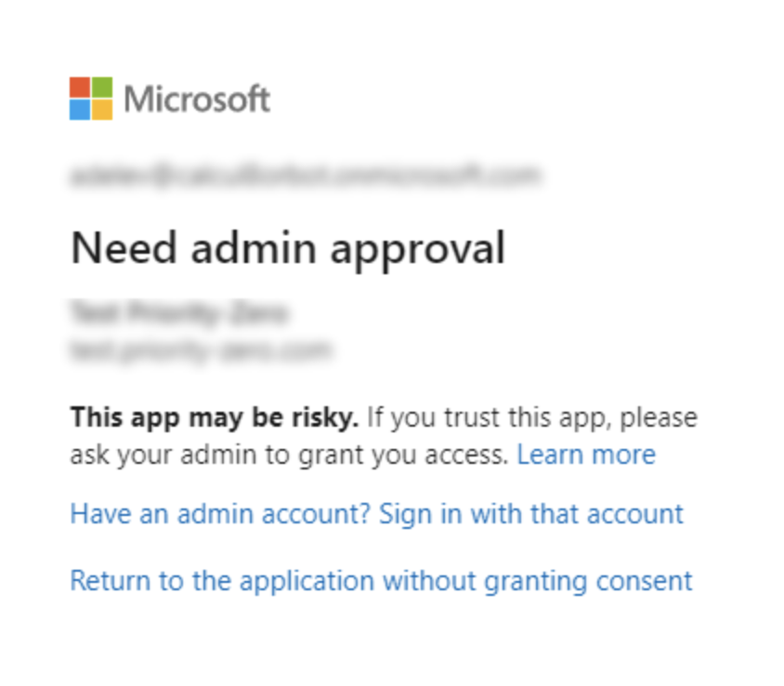Click the Microsoft four-square logo
The width and height of the screenshot is (784, 686).
coord(91,99)
